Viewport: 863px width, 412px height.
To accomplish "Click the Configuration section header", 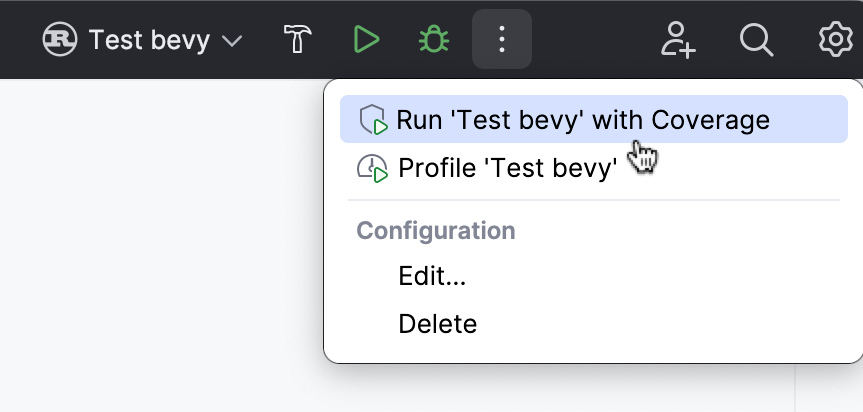I will click(436, 231).
